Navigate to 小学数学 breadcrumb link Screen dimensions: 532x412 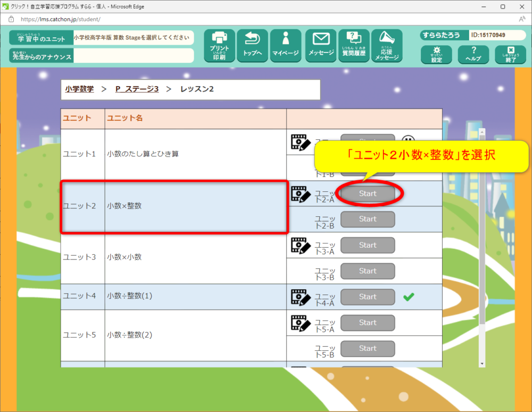[x=79, y=89]
